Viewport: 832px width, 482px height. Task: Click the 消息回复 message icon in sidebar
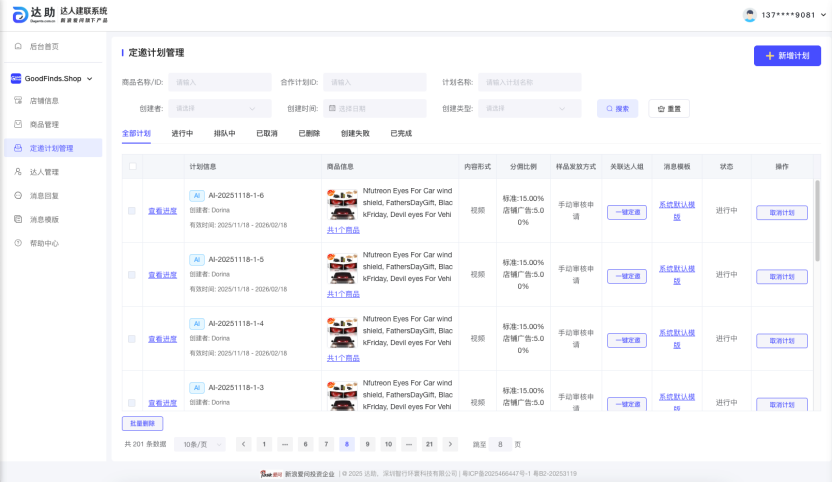tap(18, 196)
